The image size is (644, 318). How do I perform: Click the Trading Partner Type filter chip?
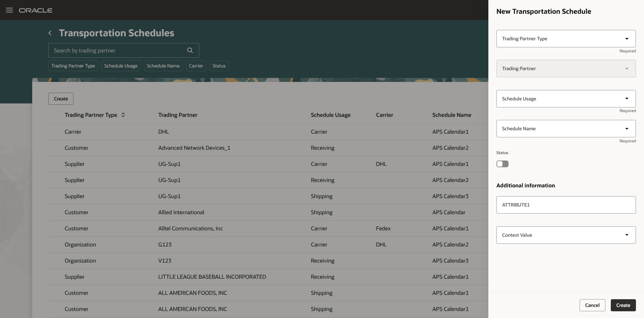pyautogui.click(x=73, y=65)
